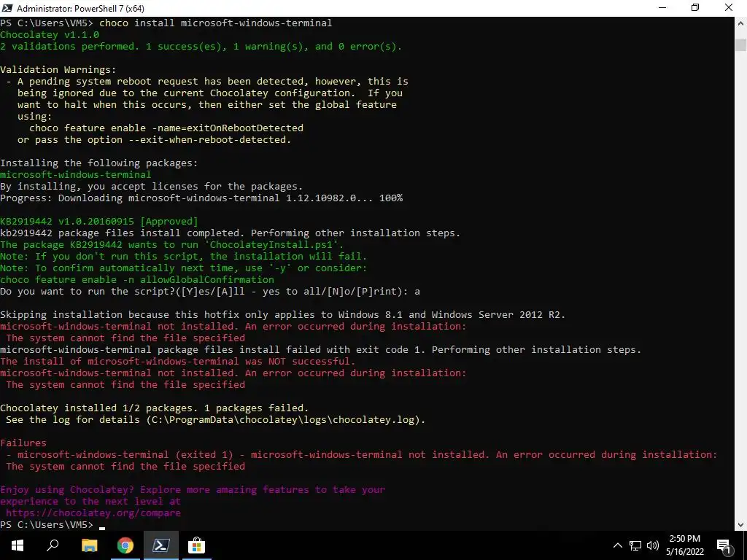Click the 'Failures' heading text
This screenshot has height=560, width=747.
(23, 443)
